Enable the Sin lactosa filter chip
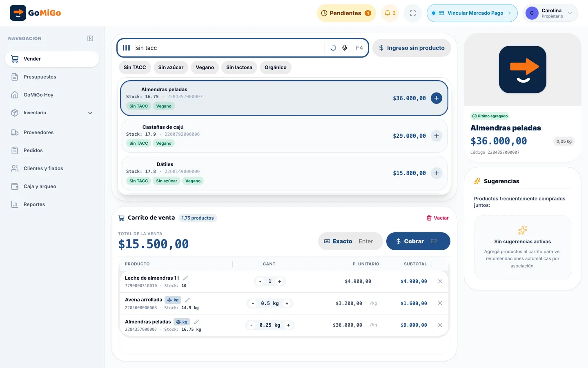588x368 pixels. [239, 67]
